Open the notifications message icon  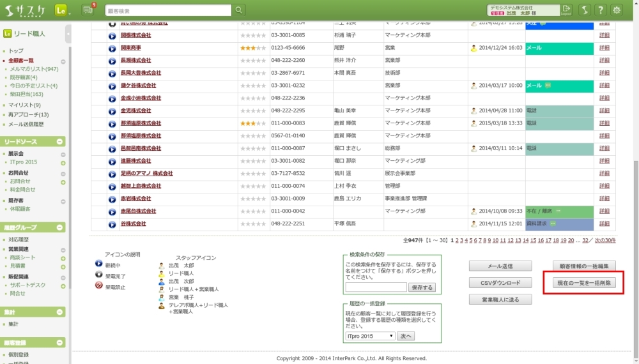click(88, 10)
